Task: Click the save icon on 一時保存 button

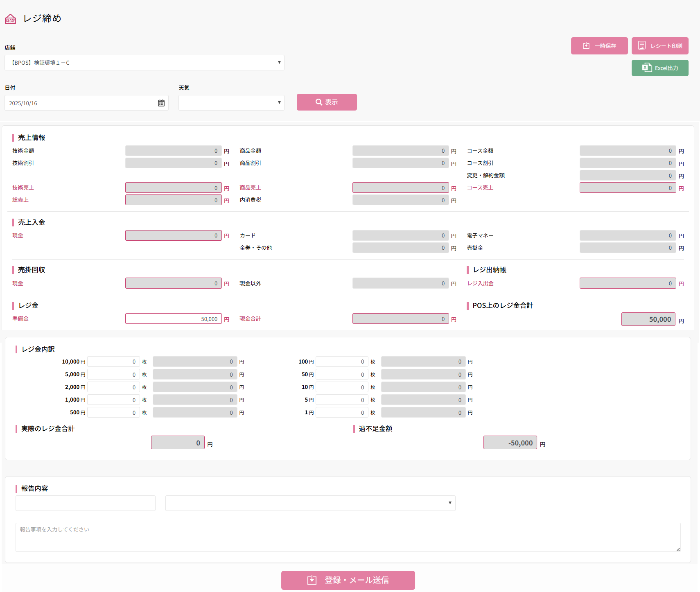Action: click(586, 46)
